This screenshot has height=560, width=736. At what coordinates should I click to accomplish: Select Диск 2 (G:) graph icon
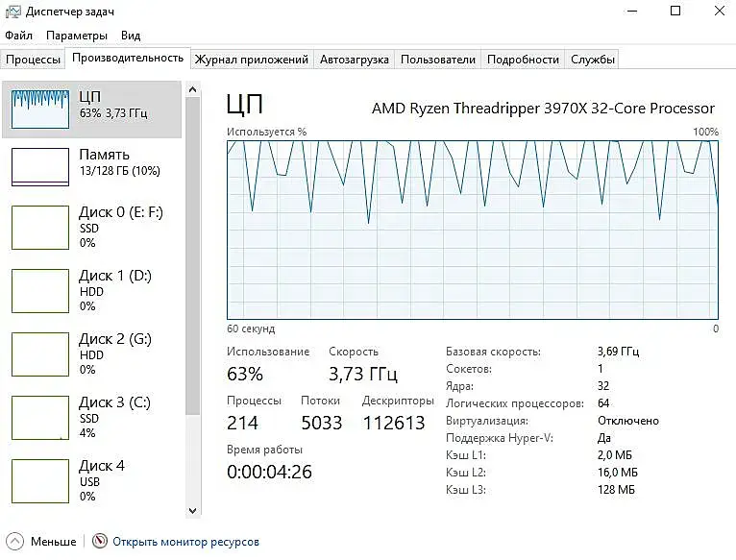40,354
